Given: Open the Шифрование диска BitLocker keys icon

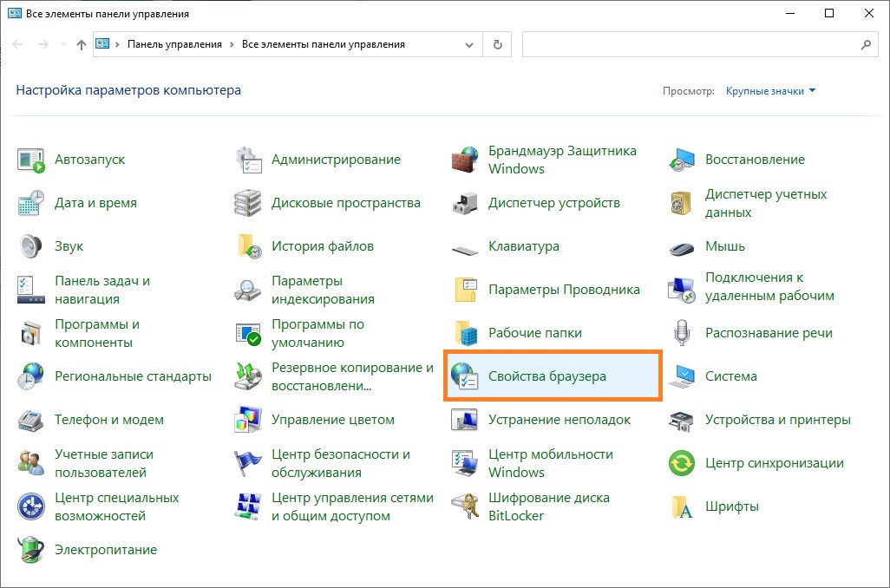Looking at the screenshot, I should (465, 506).
